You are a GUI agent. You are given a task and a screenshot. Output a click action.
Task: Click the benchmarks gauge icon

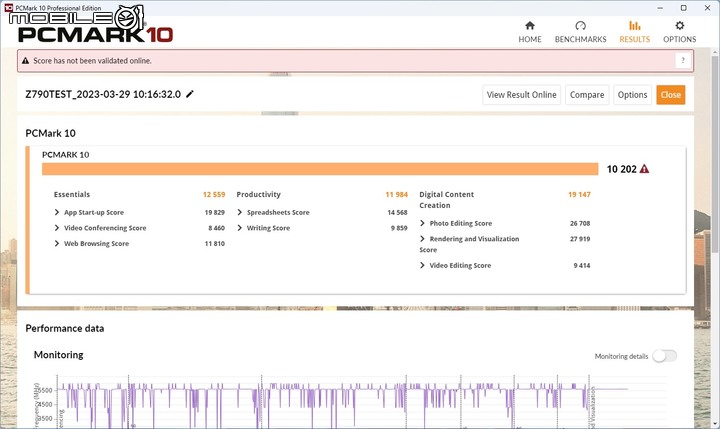pos(580,25)
